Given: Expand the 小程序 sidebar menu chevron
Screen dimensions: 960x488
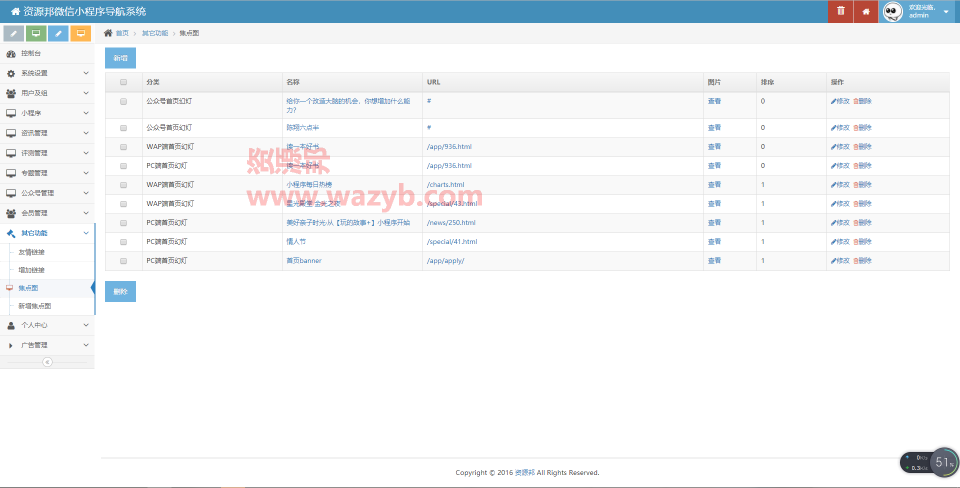Looking at the screenshot, I should [x=86, y=113].
